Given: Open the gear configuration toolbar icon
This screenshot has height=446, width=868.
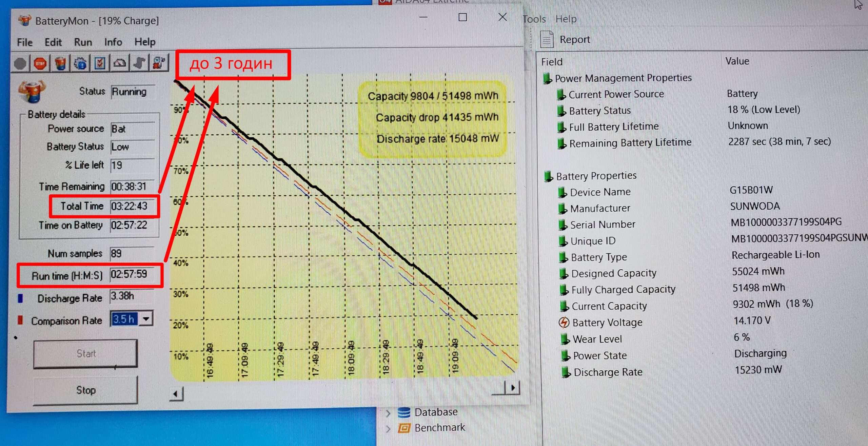Looking at the screenshot, I should (80, 64).
